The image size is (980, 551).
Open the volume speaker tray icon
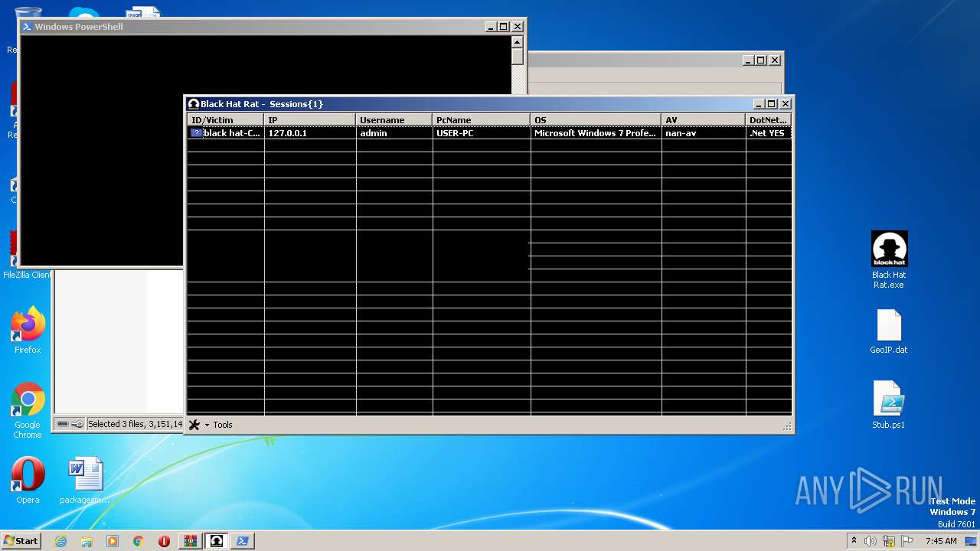click(x=870, y=541)
